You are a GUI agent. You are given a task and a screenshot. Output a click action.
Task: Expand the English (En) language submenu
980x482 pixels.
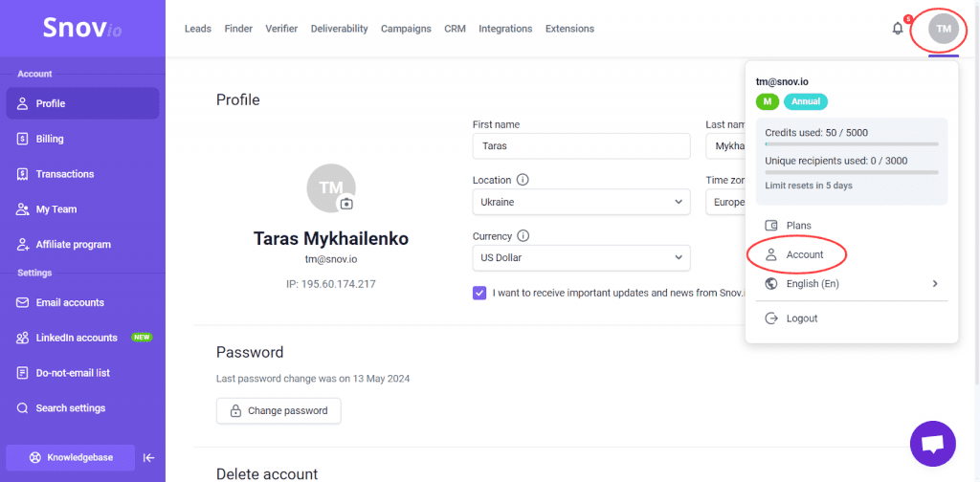click(851, 283)
